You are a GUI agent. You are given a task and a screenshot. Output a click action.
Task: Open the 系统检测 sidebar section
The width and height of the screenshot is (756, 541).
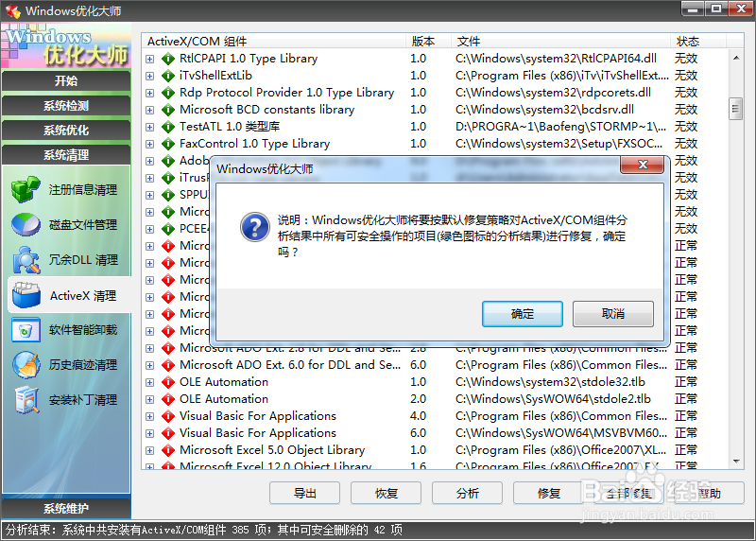pos(66,105)
